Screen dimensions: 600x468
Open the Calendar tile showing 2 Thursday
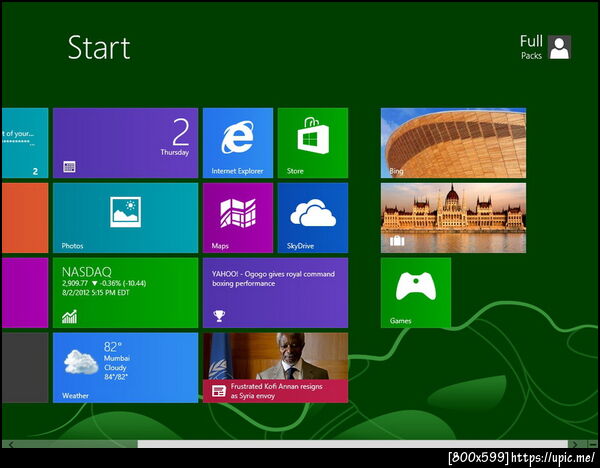pos(126,143)
